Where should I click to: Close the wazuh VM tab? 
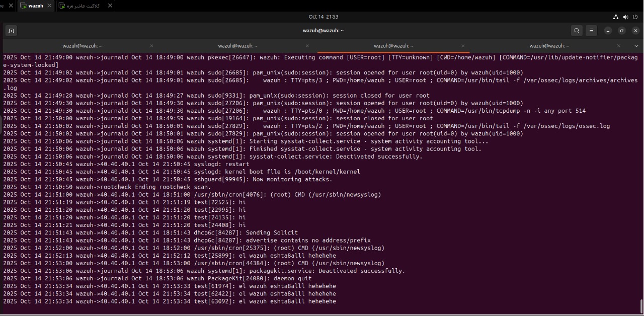pos(49,6)
